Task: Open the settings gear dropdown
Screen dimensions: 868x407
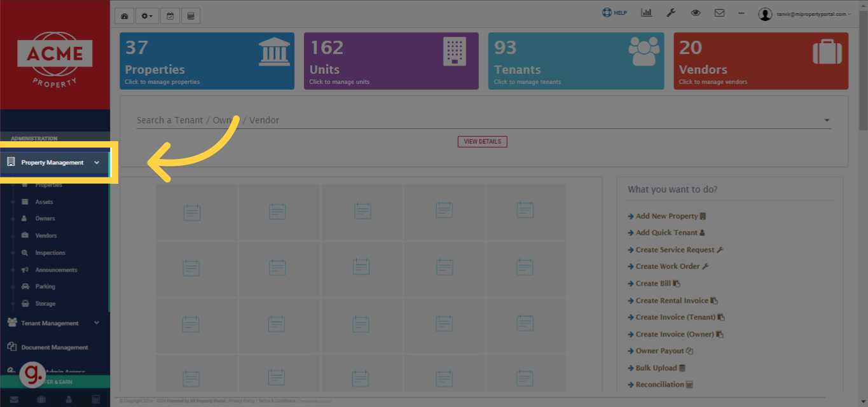Action: [146, 15]
